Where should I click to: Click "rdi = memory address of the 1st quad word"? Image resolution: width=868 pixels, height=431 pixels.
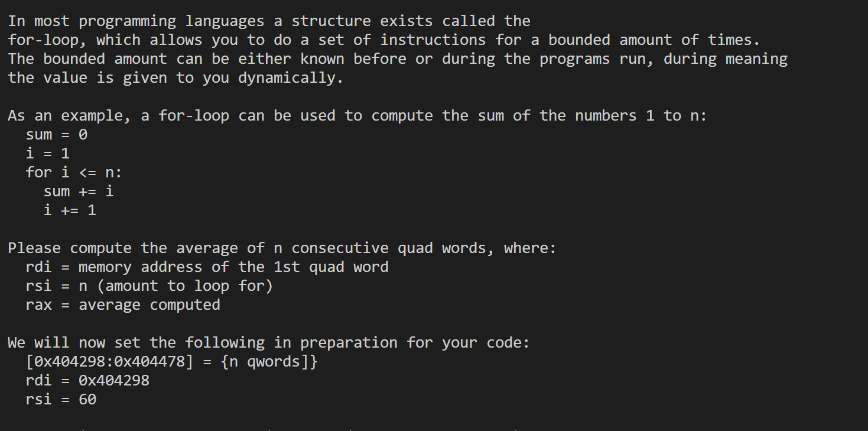207,267
